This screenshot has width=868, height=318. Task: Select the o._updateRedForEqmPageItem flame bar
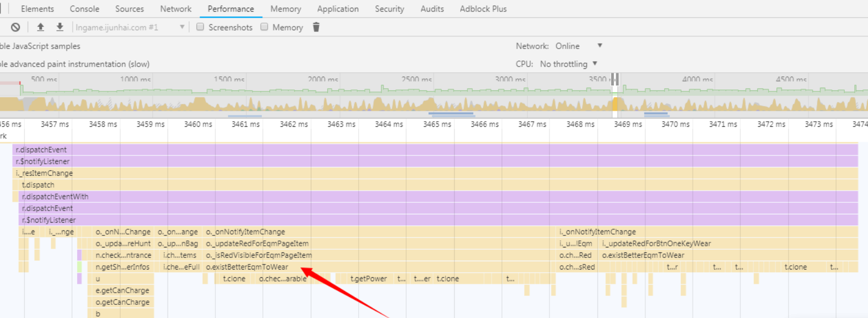[x=379, y=244]
